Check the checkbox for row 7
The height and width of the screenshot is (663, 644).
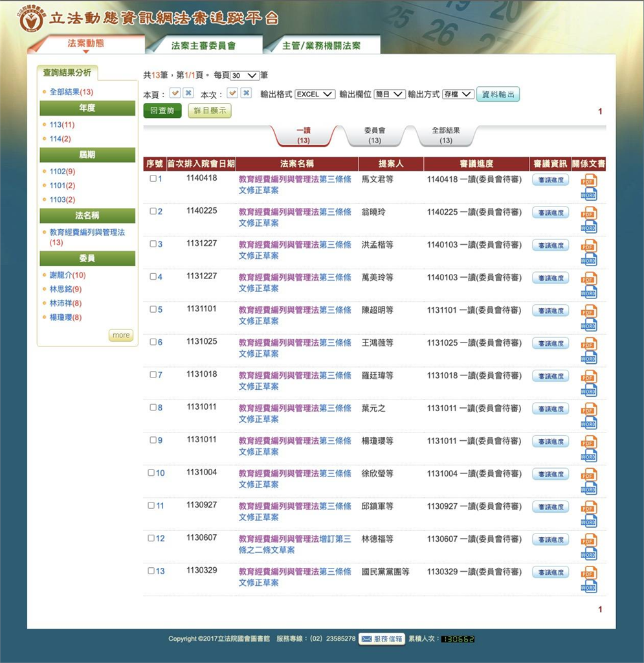[153, 375]
